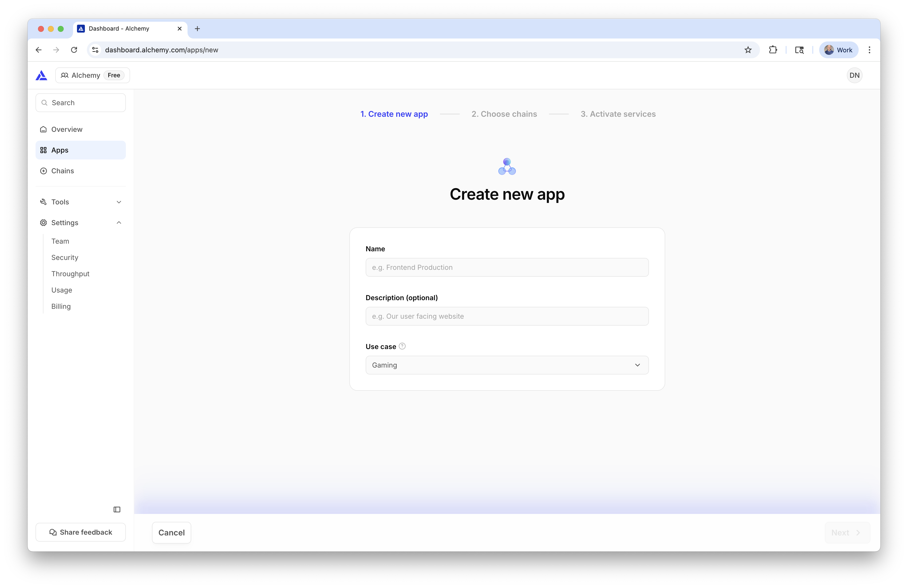Screen dimensions: 908x588
Task: Focus the Description optional field
Action: (507, 316)
